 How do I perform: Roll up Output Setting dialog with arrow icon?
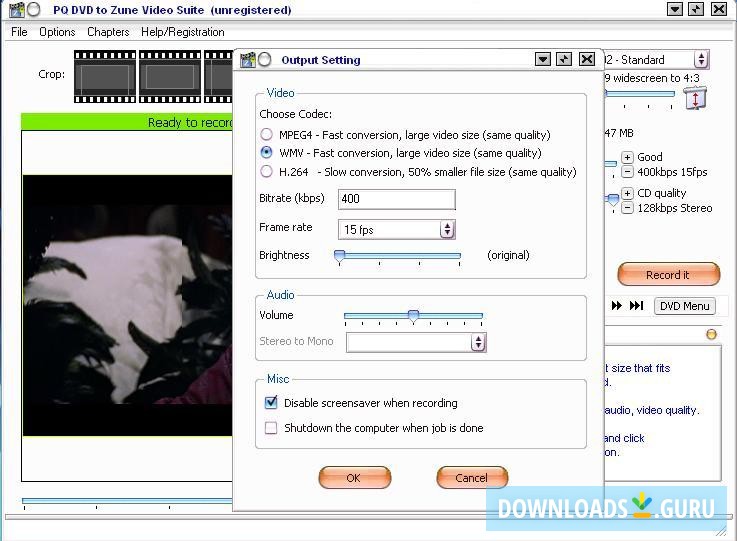tap(543, 59)
